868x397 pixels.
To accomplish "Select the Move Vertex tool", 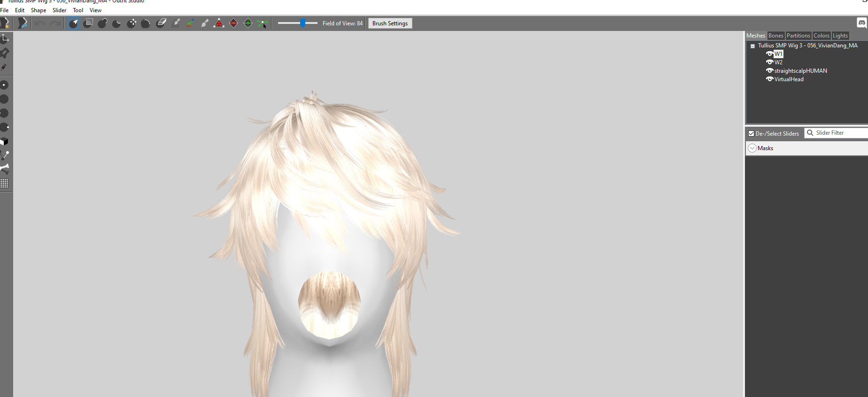I will pos(263,23).
